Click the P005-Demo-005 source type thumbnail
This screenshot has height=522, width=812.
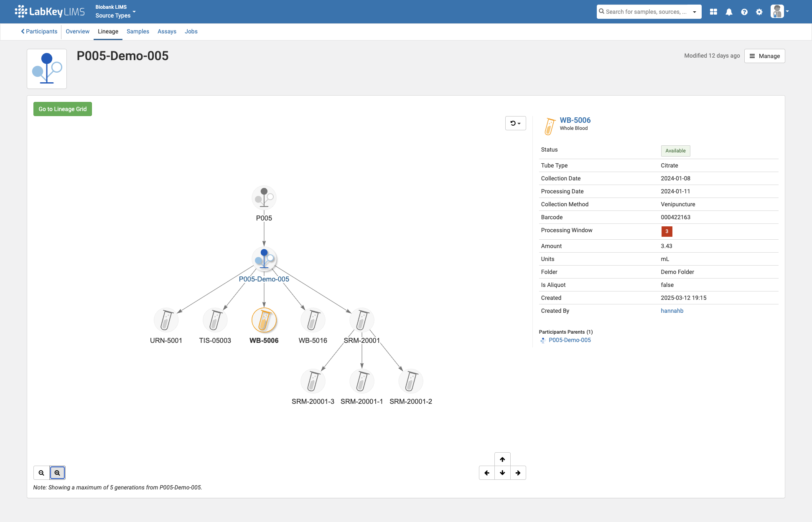point(47,69)
